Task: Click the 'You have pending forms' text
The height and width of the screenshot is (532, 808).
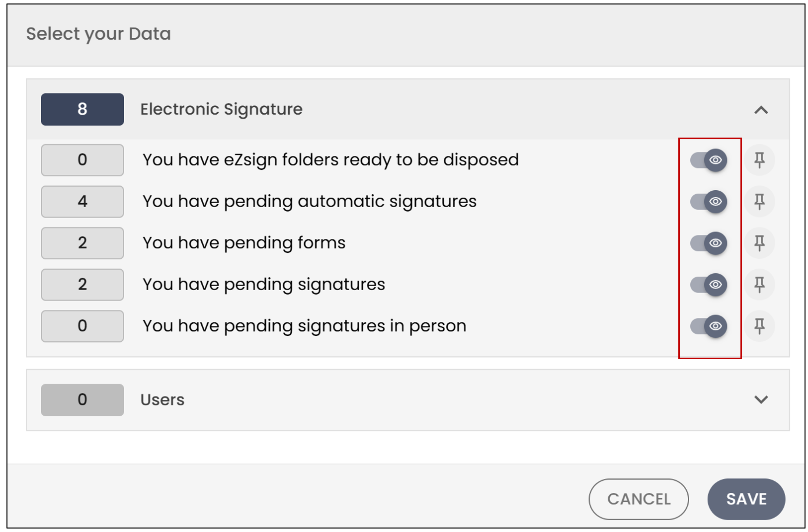Action: (x=244, y=243)
